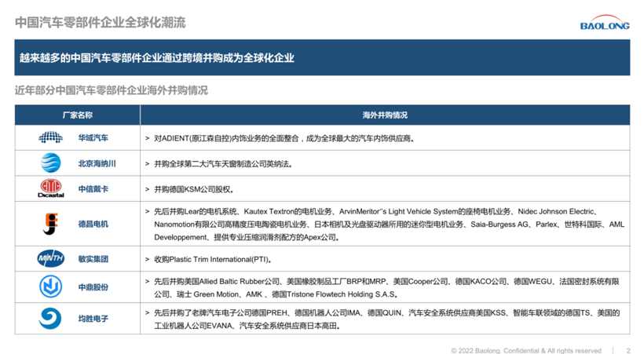The height and width of the screenshot is (354, 644).
Task: Click the line mentioning EVANA and 日本高田
Action: [248, 326]
